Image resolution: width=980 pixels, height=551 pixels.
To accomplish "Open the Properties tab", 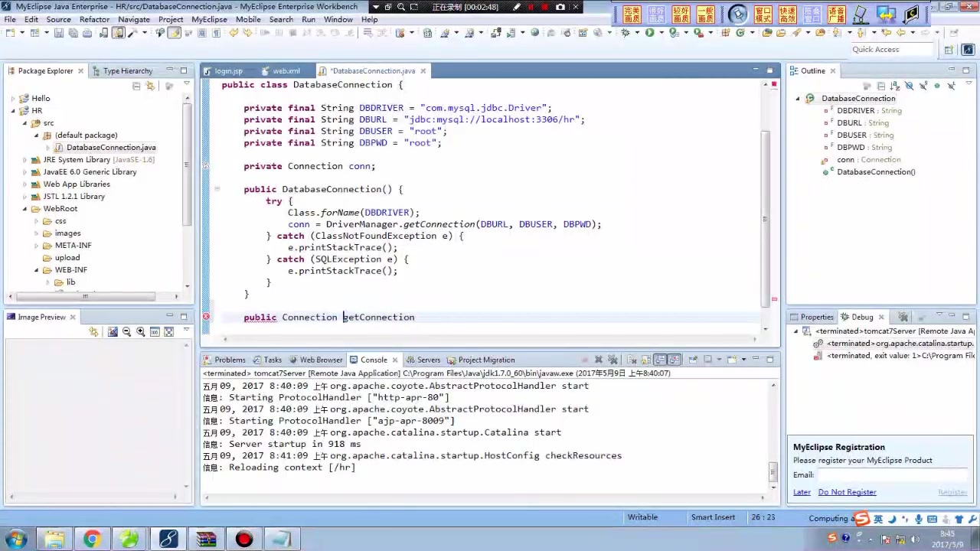I will 812,317.
